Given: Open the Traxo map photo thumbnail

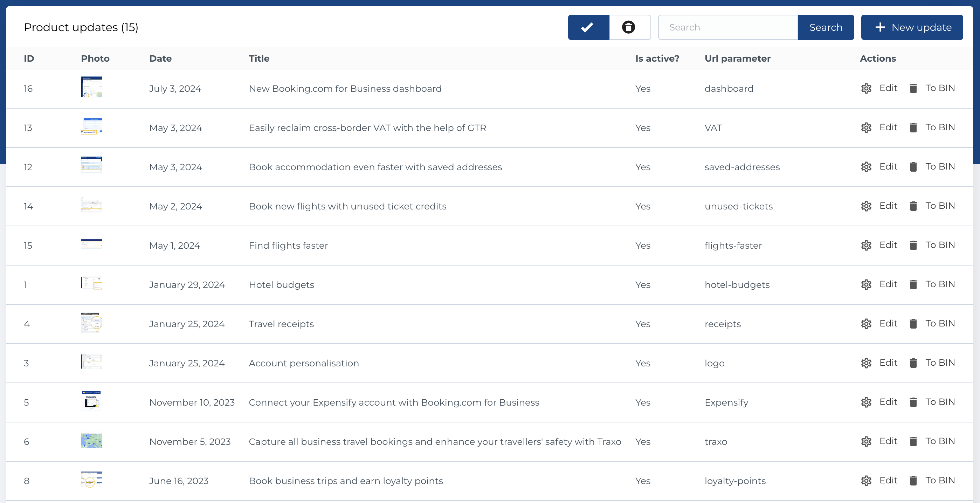Looking at the screenshot, I should pos(91,441).
